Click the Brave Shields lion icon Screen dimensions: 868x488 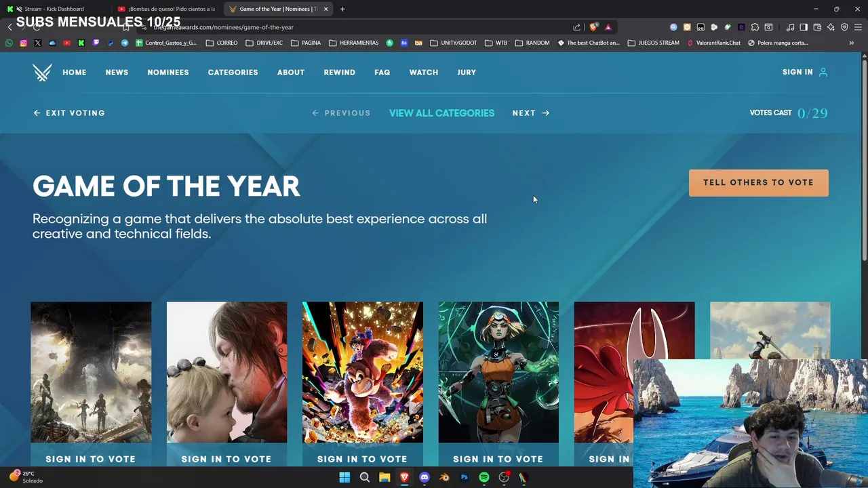pyautogui.click(x=593, y=27)
